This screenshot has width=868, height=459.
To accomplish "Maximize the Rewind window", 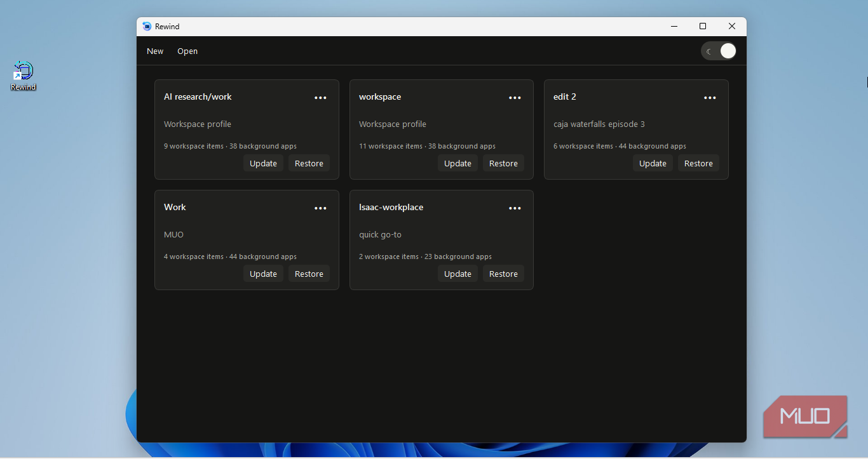I will [x=703, y=26].
